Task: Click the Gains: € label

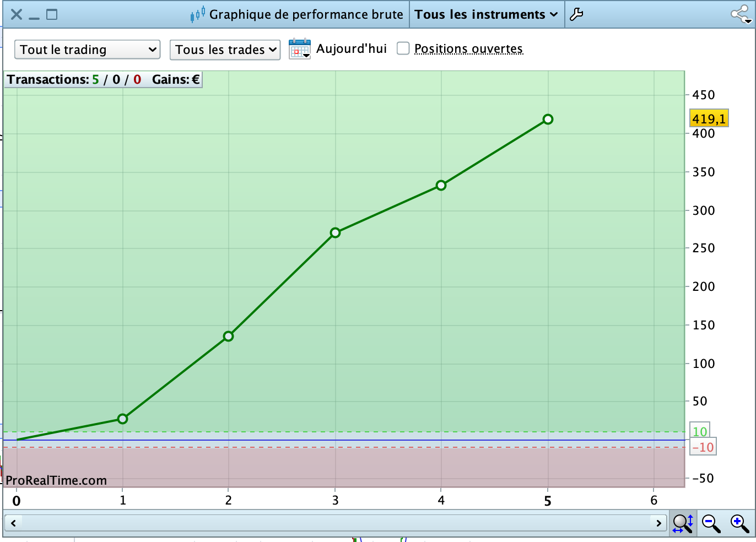Action: point(176,79)
